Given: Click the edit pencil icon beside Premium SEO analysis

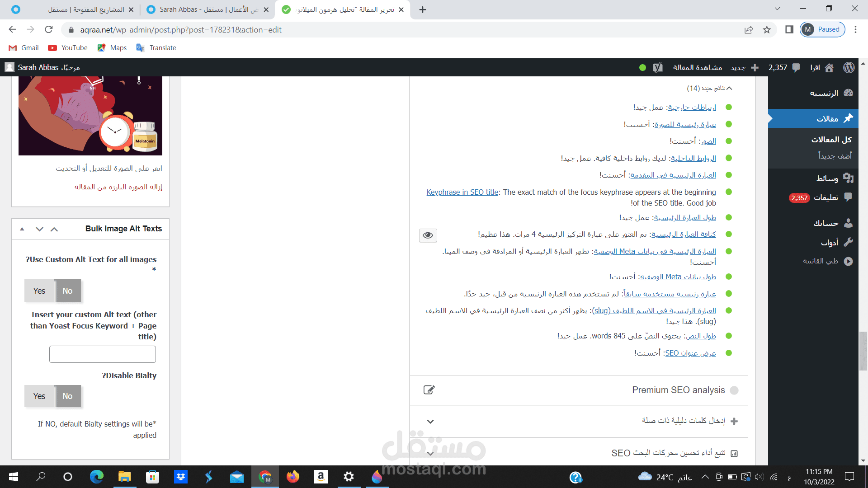Looking at the screenshot, I should point(429,390).
